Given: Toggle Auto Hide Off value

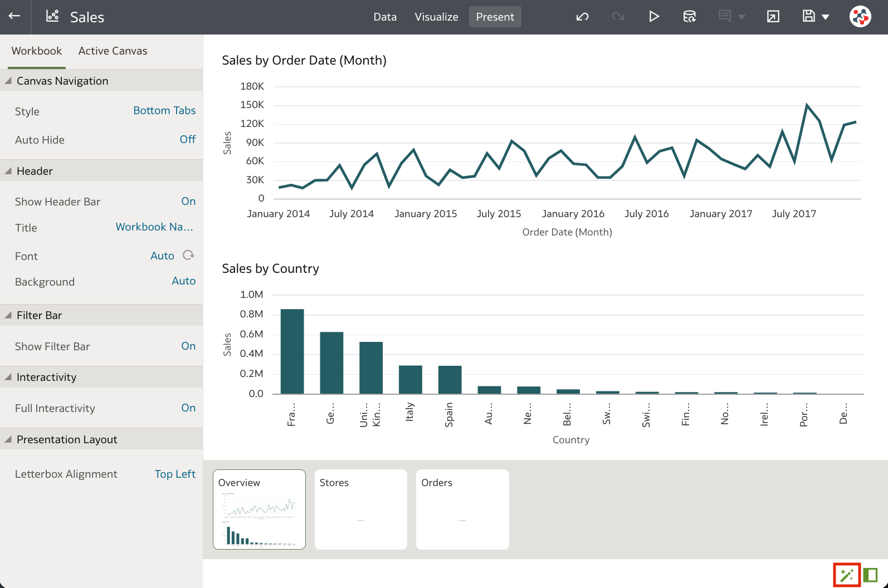Looking at the screenshot, I should [x=188, y=139].
